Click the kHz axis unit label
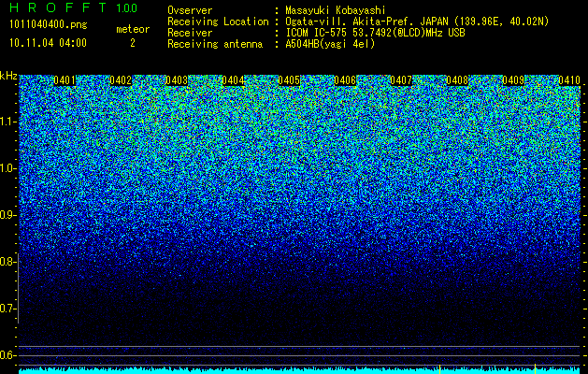This screenshot has width=588, height=374. pos(8,76)
